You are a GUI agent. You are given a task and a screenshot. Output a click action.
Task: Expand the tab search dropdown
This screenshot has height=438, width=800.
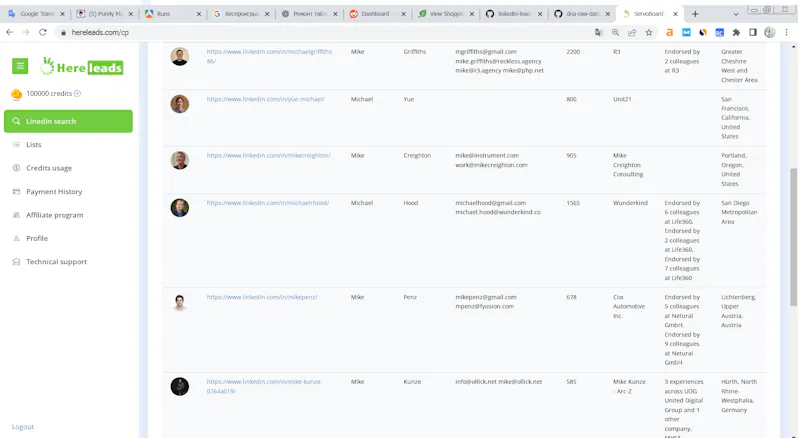[x=735, y=14]
